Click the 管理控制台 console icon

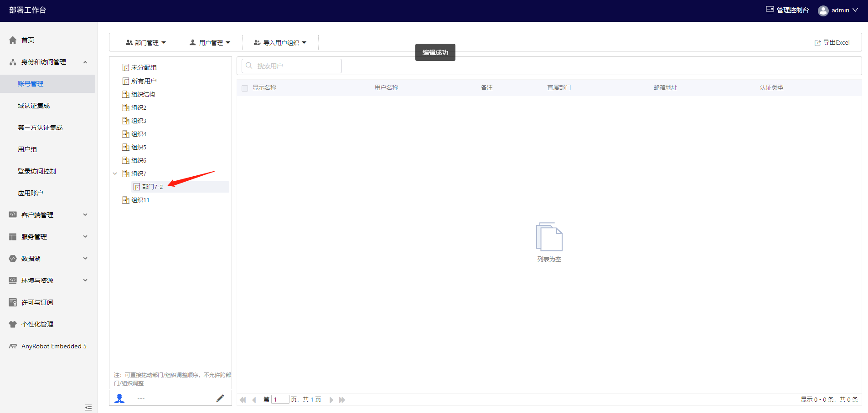[x=770, y=10]
